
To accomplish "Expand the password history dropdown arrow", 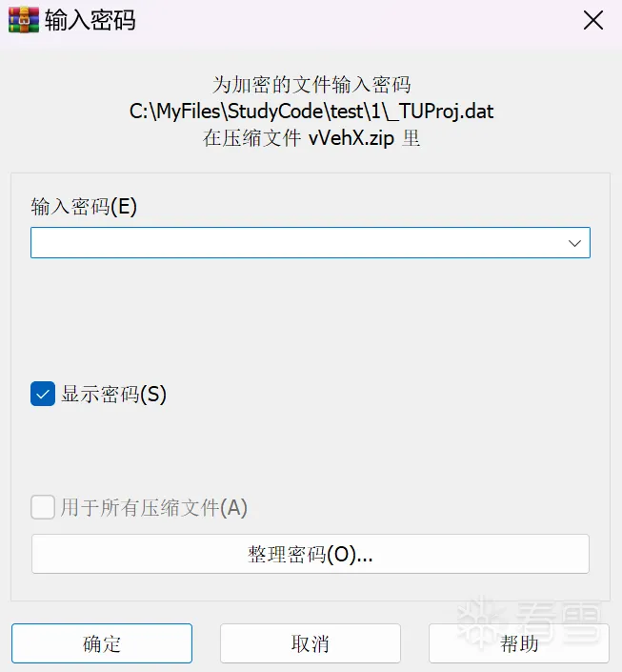I will point(574,243).
